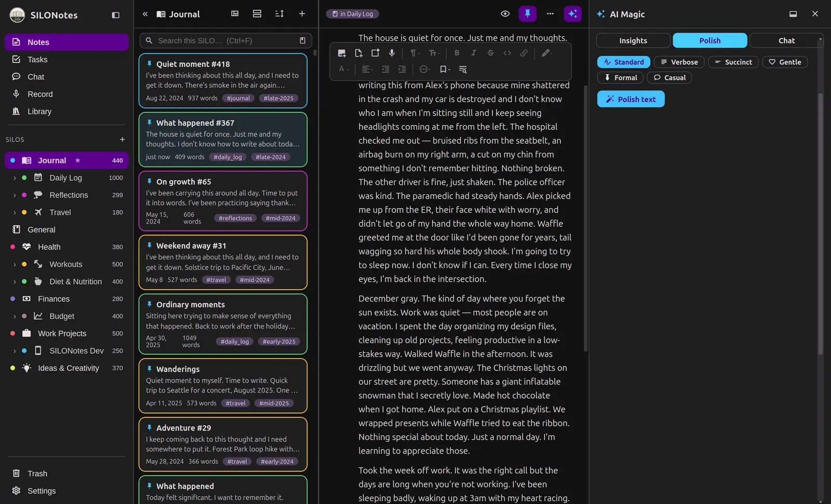Apply italic formatting
This screenshot has width=831, height=504.
point(474,53)
